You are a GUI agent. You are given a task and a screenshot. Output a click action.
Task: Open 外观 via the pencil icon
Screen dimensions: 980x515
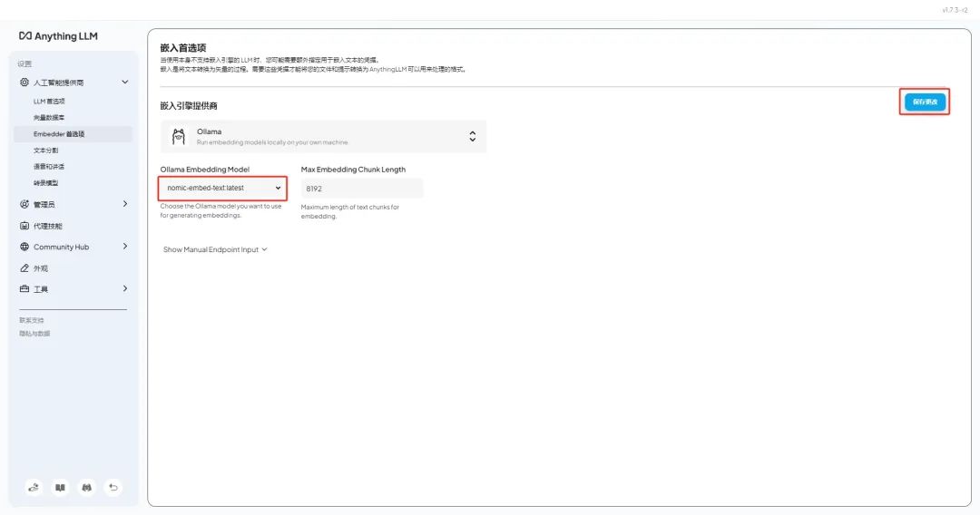[24, 267]
